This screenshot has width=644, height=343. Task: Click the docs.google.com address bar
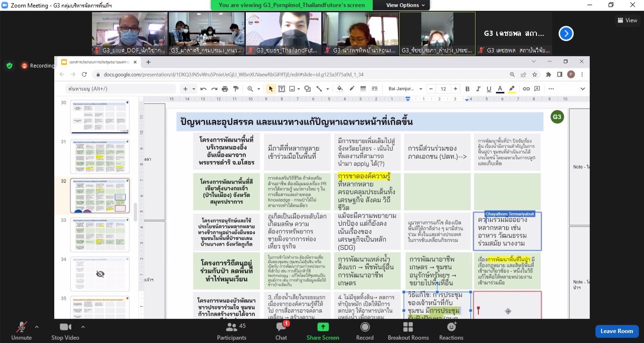pyautogui.click(x=302, y=74)
